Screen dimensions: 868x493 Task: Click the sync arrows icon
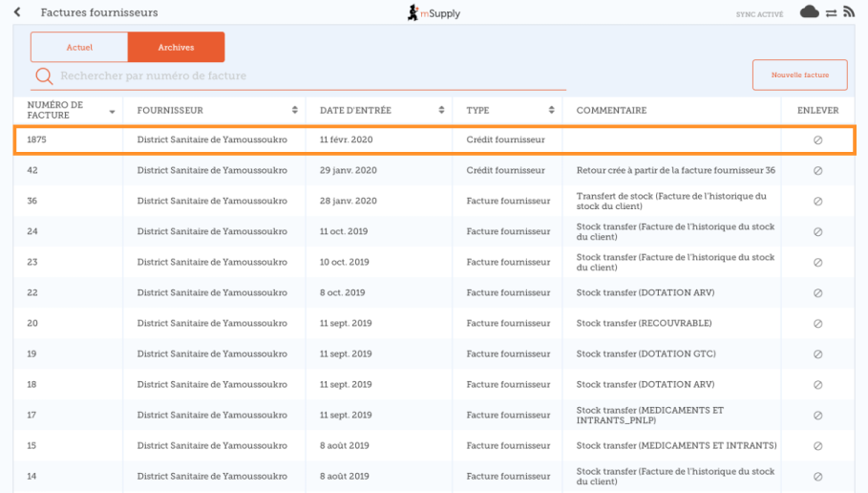pos(831,12)
